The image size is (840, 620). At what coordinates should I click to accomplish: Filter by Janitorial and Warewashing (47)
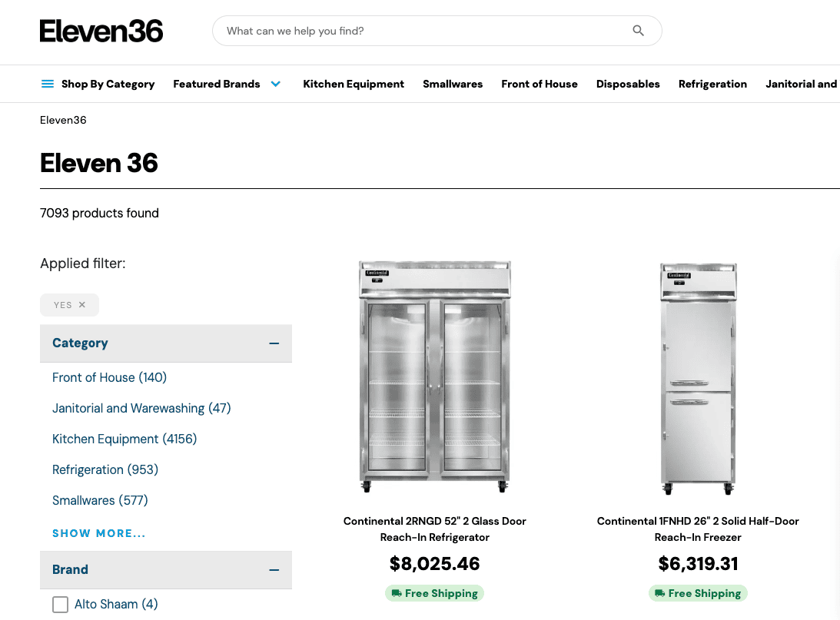pyautogui.click(x=141, y=409)
